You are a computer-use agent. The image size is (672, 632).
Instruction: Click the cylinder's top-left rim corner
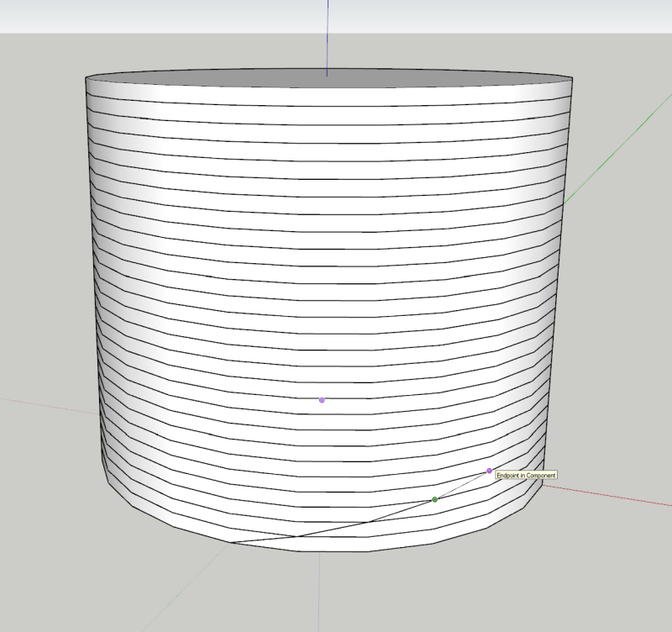pos(87,79)
